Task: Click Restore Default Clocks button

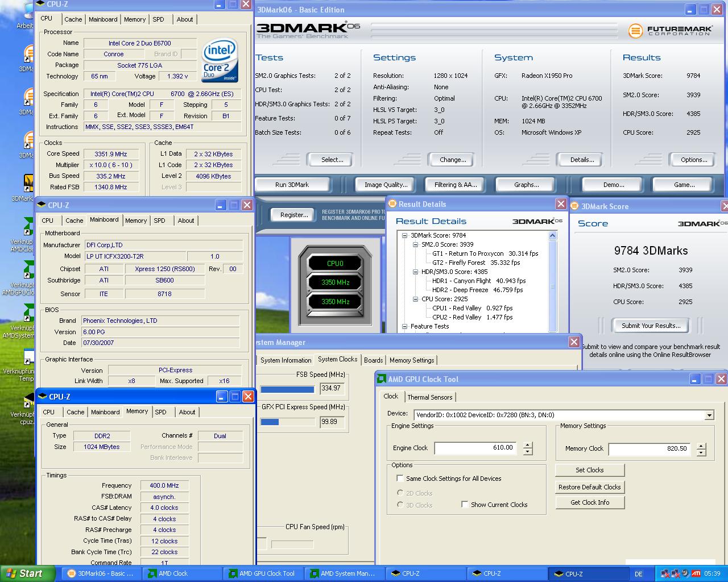Action: click(589, 487)
